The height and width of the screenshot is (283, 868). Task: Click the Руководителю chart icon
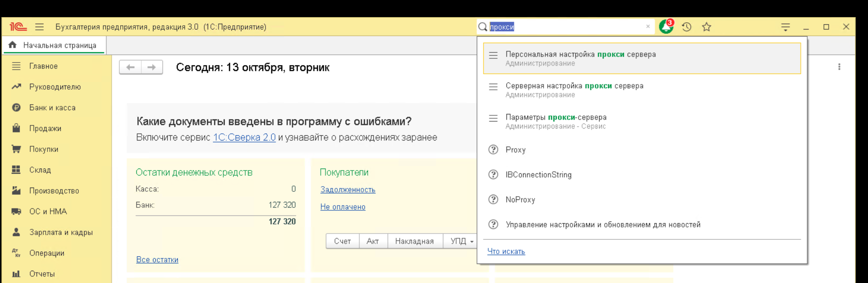(x=16, y=87)
